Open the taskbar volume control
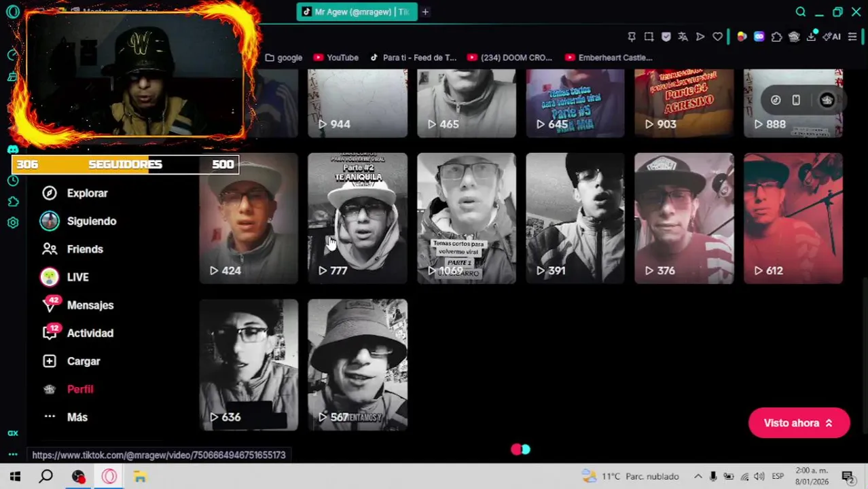Viewport: 868px width, 489px height. coord(759,477)
